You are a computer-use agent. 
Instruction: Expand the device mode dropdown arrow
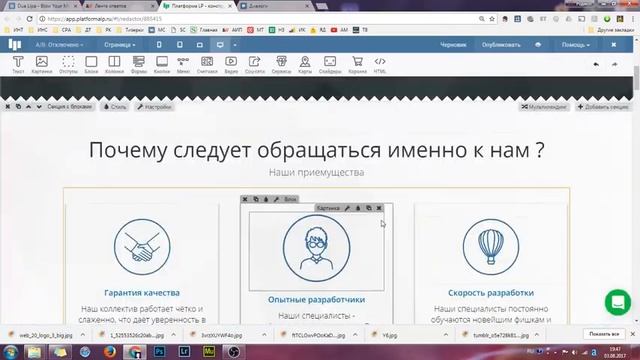click(x=235, y=45)
